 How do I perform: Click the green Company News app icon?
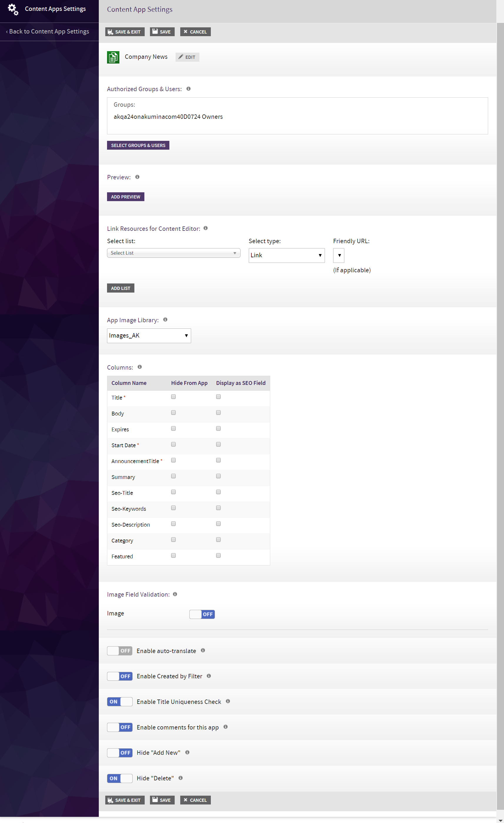(x=113, y=57)
